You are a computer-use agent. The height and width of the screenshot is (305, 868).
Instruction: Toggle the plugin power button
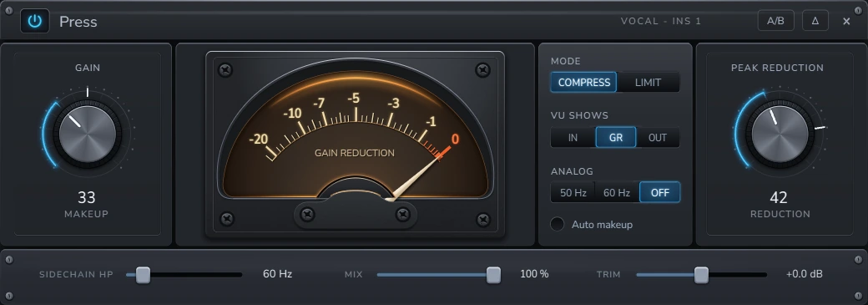click(x=35, y=21)
